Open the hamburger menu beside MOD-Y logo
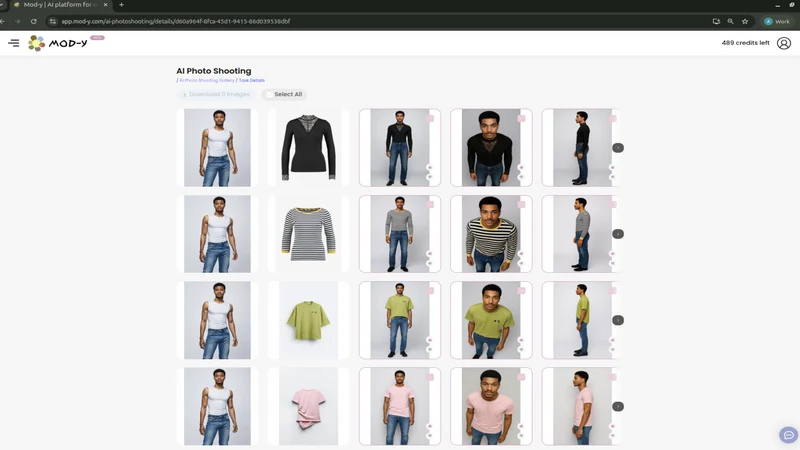Image resolution: width=800 pixels, height=450 pixels. pyautogui.click(x=14, y=43)
